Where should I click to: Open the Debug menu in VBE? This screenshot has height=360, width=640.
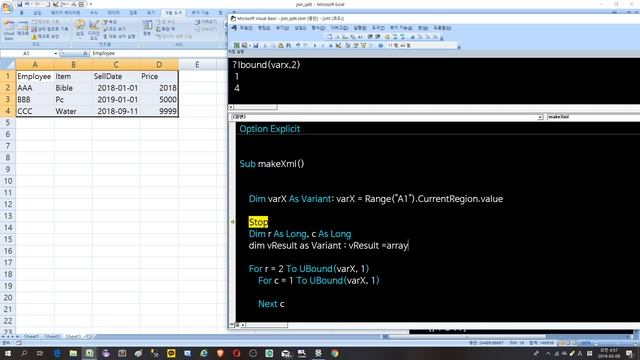coord(339,28)
